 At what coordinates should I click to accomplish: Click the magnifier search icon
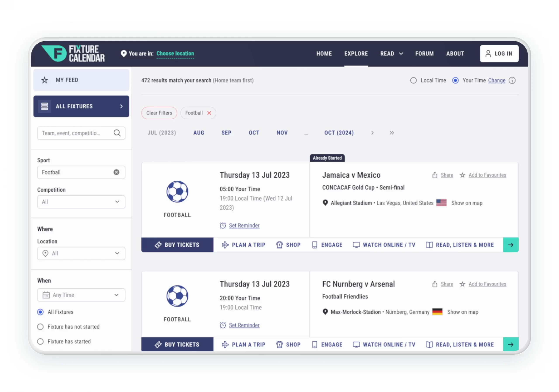tap(117, 133)
